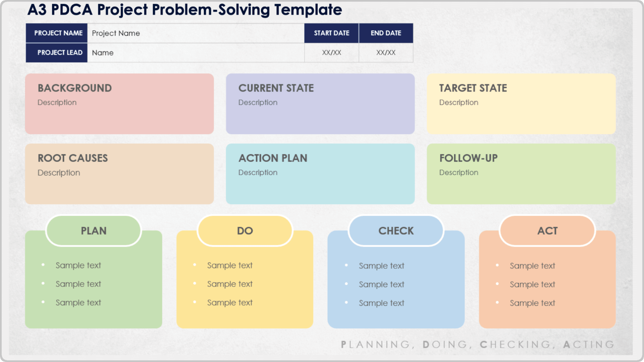
Task: Click the BACKGROUND section heading
Action: pyautogui.click(x=74, y=88)
